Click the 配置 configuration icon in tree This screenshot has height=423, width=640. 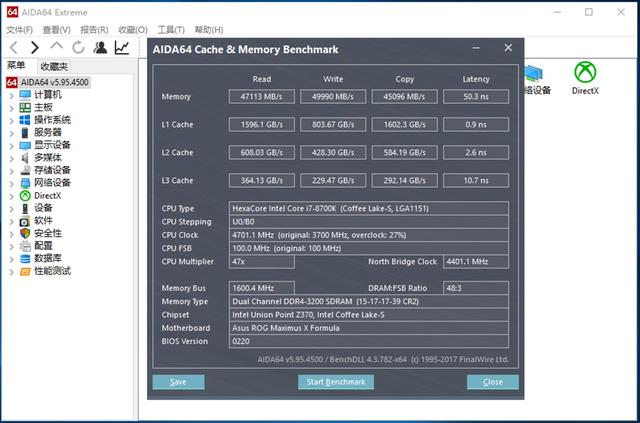point(25,246)
